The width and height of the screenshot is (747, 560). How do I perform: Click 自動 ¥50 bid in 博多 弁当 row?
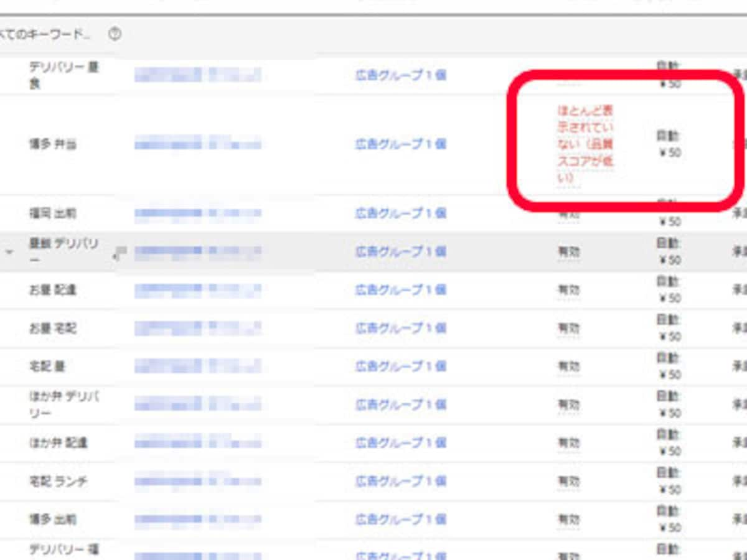(669, 144)
